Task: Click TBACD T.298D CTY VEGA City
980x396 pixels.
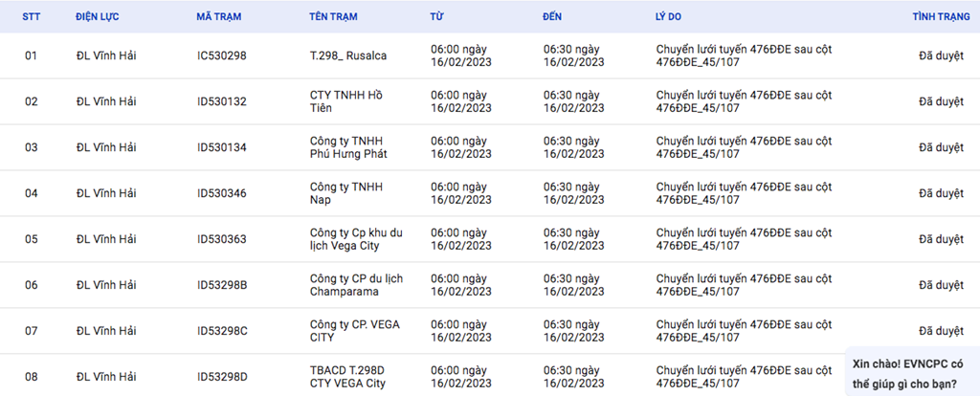Action: tap(347, 377)
